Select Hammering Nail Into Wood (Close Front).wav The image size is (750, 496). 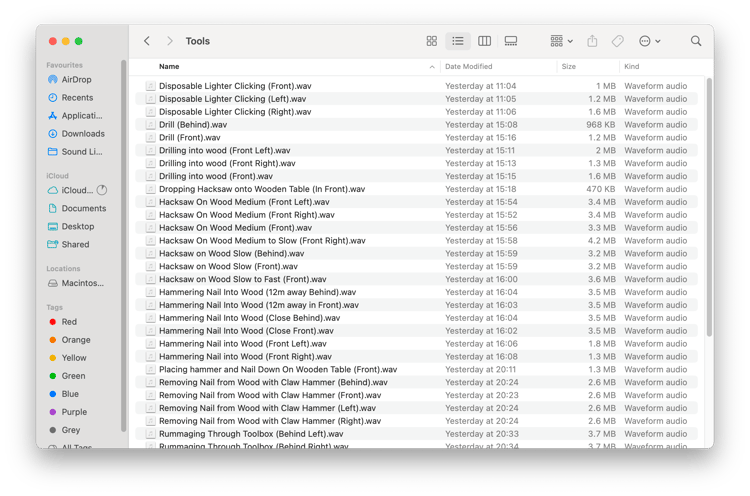(416, 331)
